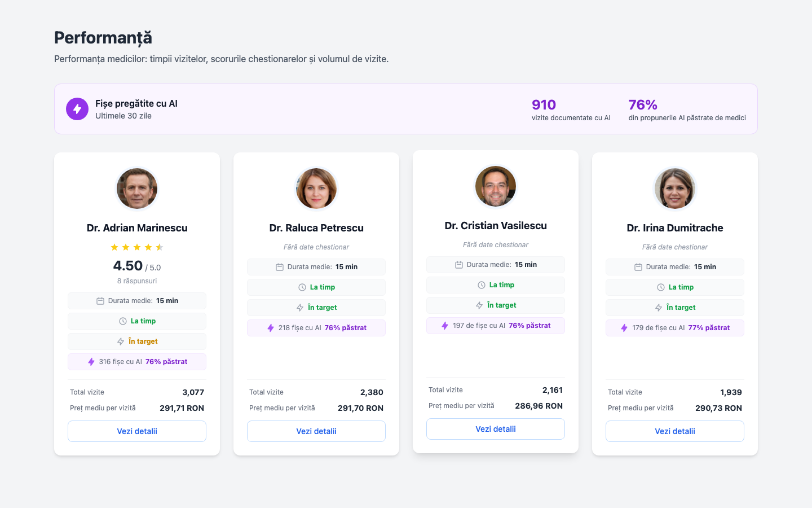Click average price '291,70 RON'
The height and width of the screenshot is (508, 812).
[360, 408]
